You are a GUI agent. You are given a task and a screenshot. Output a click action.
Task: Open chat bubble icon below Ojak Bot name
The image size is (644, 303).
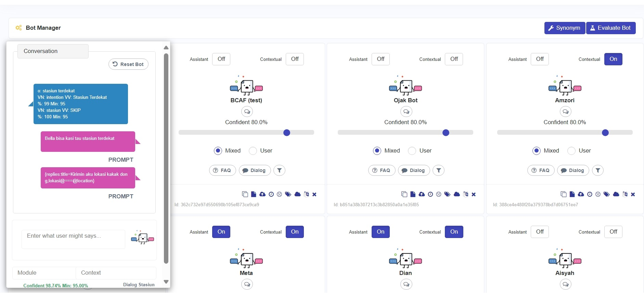406,111
